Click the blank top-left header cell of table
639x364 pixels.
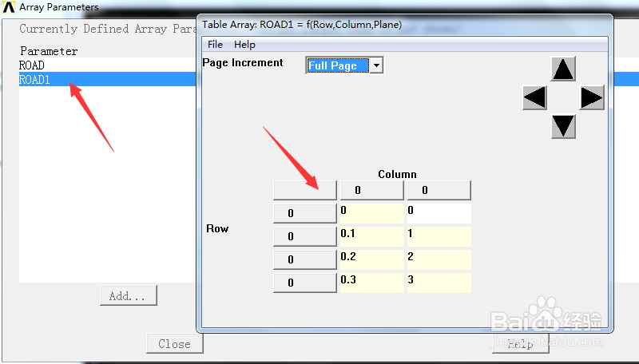[305, 190]
